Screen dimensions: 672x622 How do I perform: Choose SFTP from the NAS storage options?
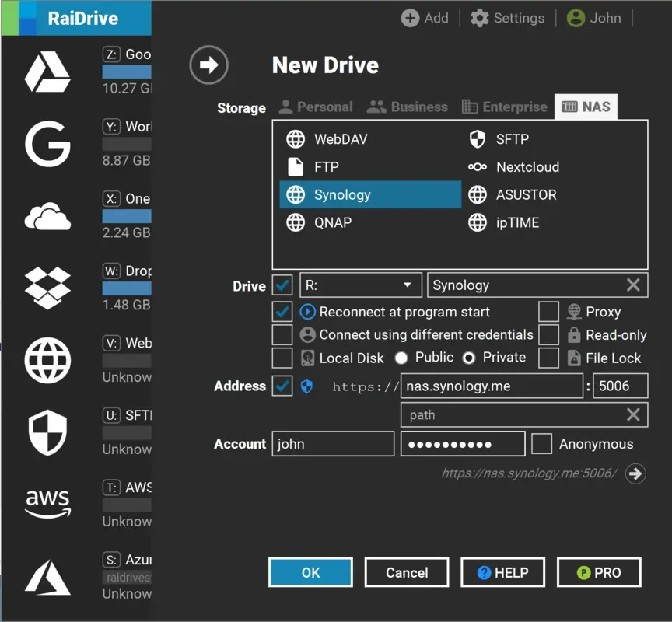(510, 138)
